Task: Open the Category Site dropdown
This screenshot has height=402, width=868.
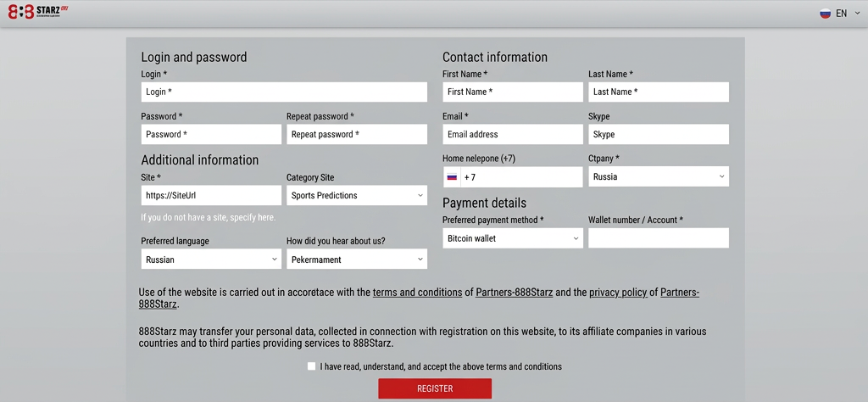Action: coord(357,195)
